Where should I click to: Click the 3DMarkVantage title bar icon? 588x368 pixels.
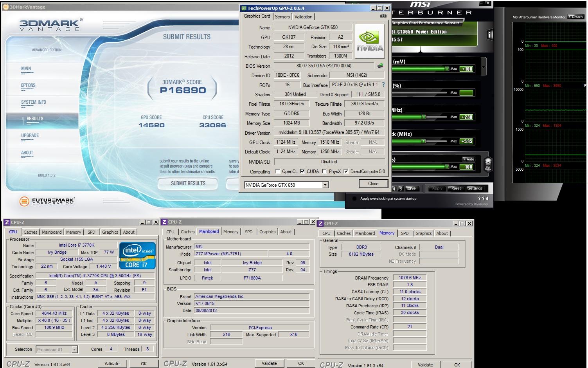[6, 7]
